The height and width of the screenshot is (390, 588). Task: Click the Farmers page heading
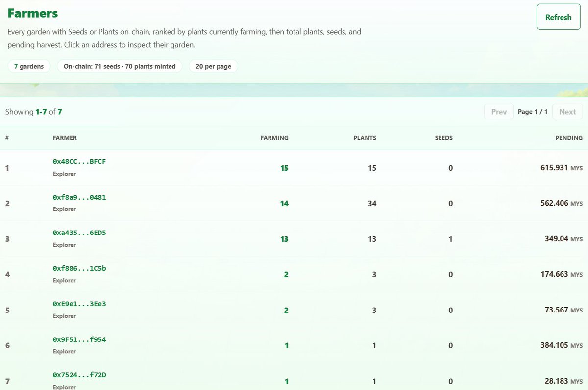[32, 13]
